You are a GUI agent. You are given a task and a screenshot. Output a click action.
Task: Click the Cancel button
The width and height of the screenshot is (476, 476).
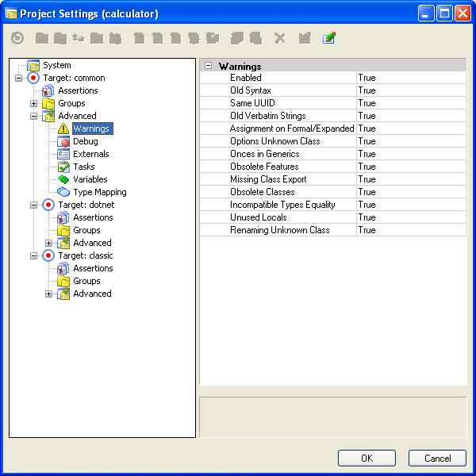pyautogui.click(x=437, y=458)
